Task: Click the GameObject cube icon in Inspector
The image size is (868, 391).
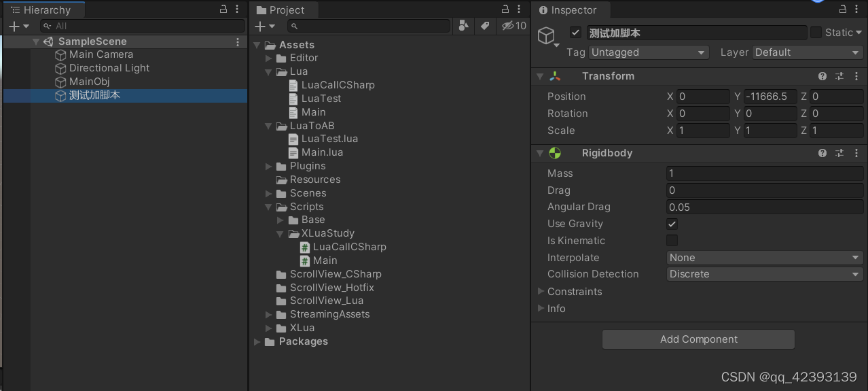Action: (546, 35)
